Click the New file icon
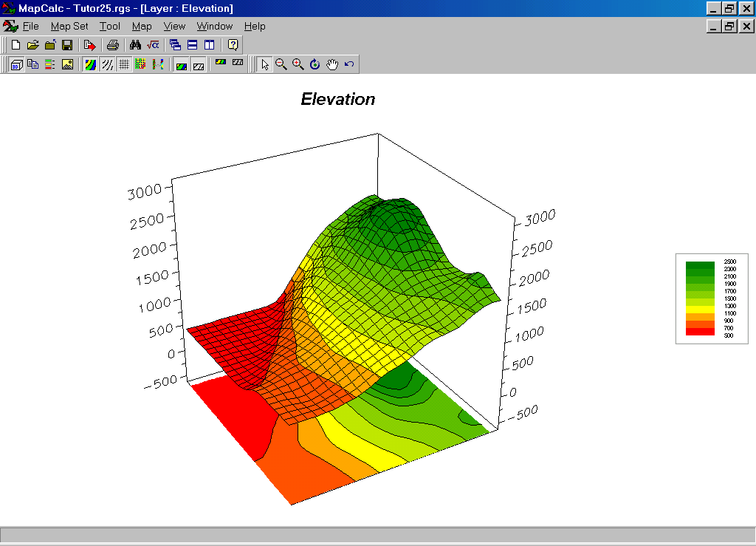 (16, 45)
